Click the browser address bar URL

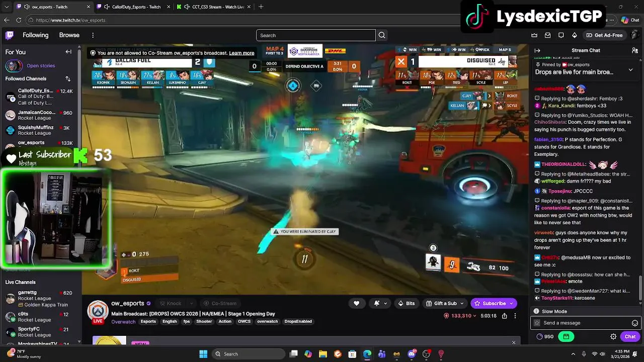[x=70, y=20]
